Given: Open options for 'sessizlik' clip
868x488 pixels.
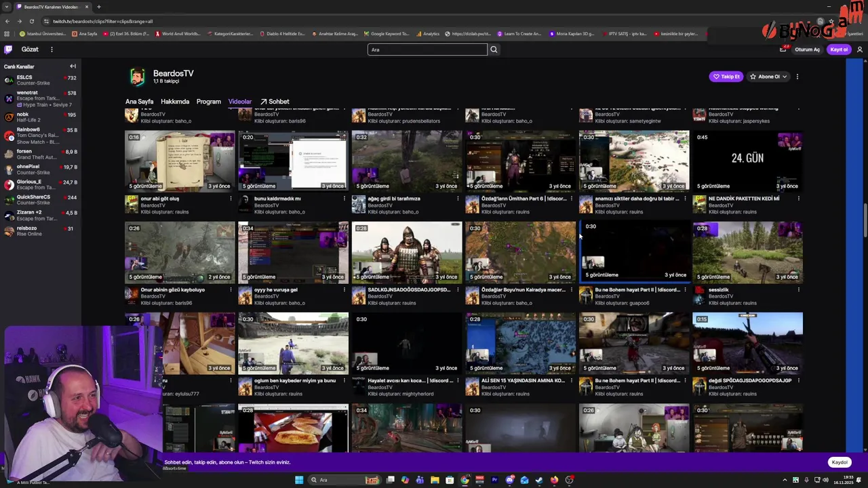Looking at the screenshot, I should tap(798, 289).
